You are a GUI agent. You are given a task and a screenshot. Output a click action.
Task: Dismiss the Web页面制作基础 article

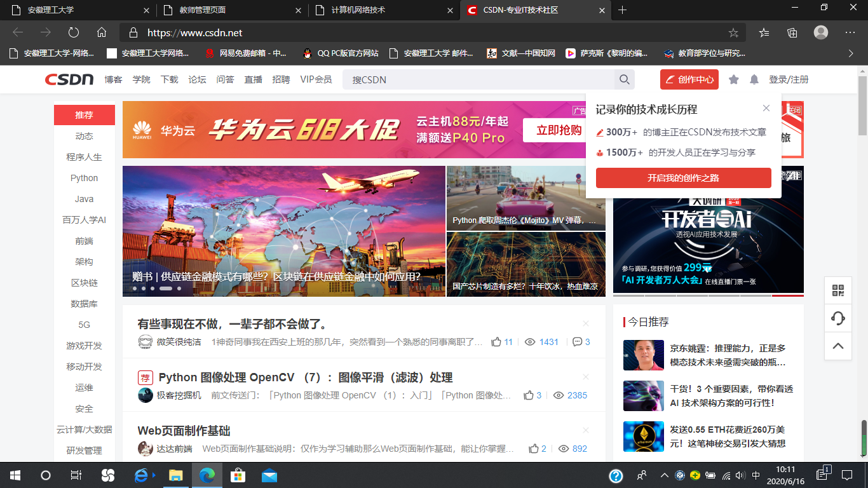(x=586, y=430)
